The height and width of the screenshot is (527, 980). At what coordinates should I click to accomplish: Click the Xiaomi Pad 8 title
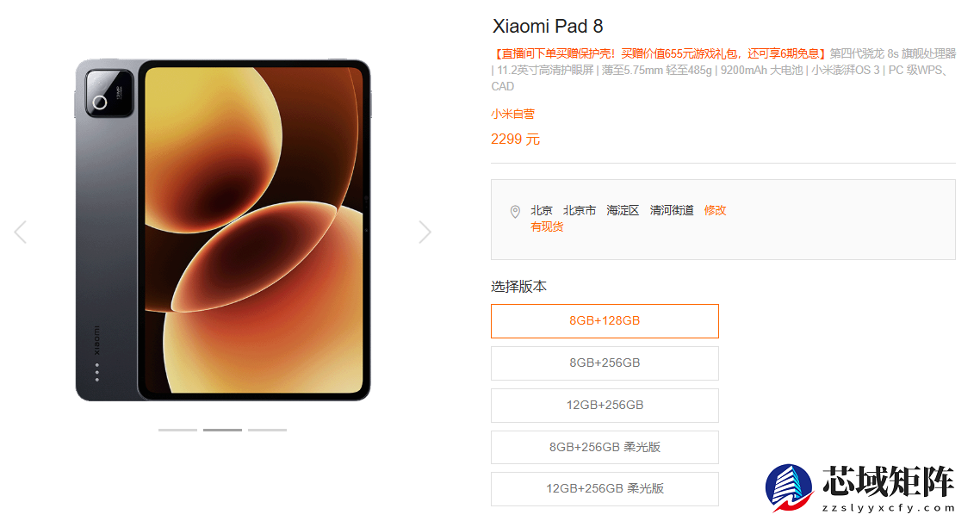(548, 26)
